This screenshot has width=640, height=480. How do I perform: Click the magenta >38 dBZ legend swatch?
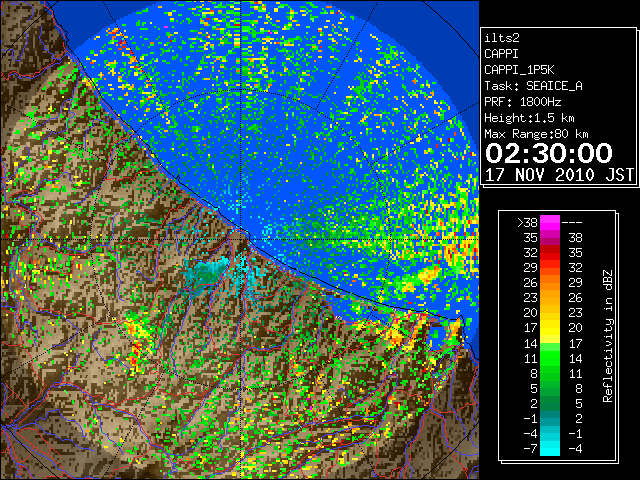point(550,223)
